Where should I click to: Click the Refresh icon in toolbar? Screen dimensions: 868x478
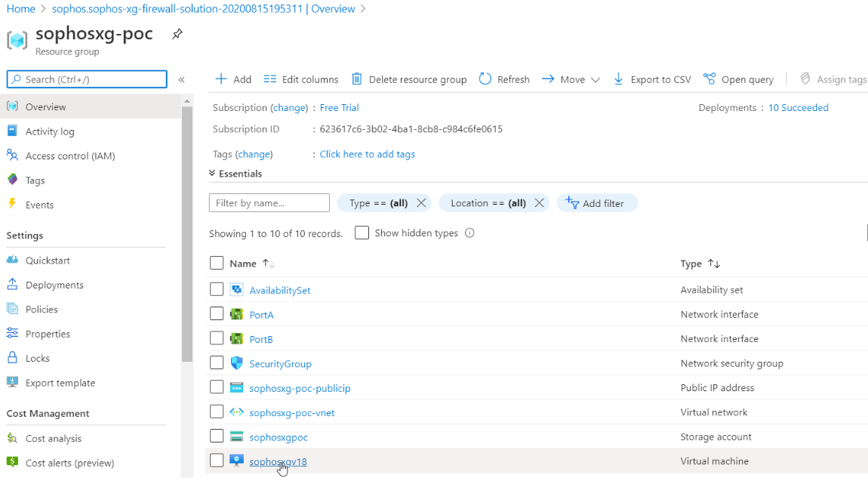coord(485,79)
